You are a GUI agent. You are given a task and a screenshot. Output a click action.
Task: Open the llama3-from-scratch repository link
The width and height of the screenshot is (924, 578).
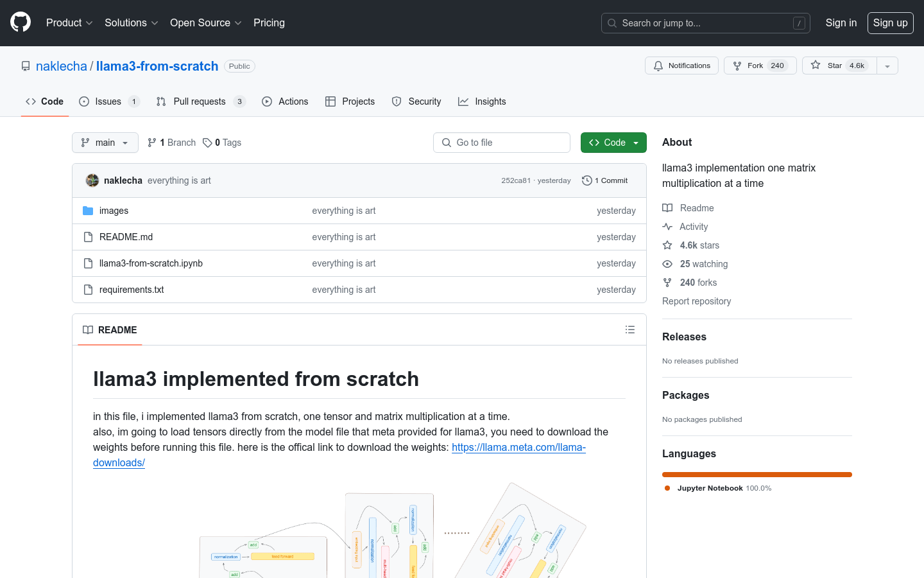pos(157,66)
